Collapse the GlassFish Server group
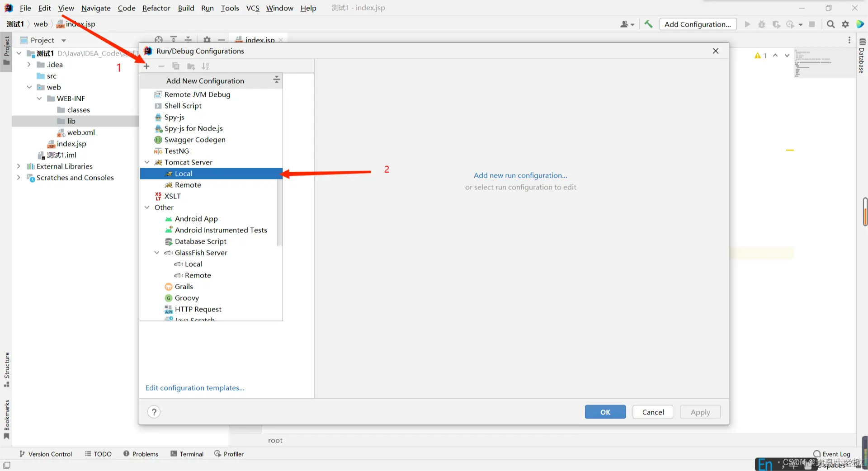Image resolution: width=868 pixels, height=471 pixels. click(157, 253)
